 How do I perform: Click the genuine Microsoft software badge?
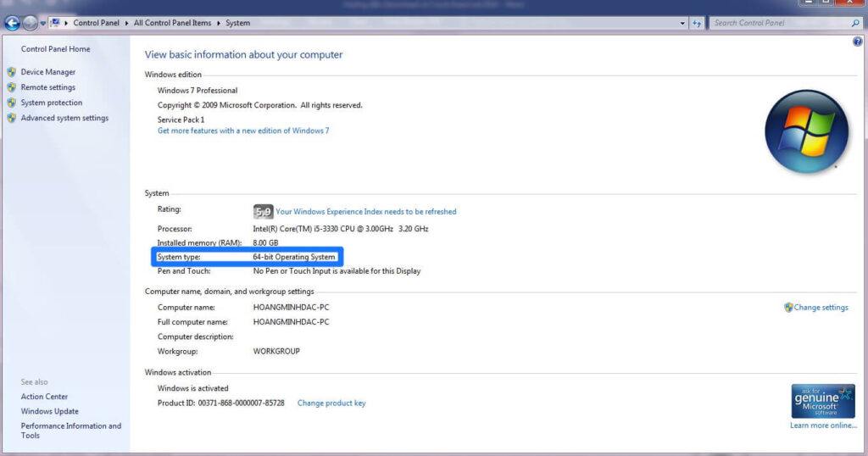822,401
